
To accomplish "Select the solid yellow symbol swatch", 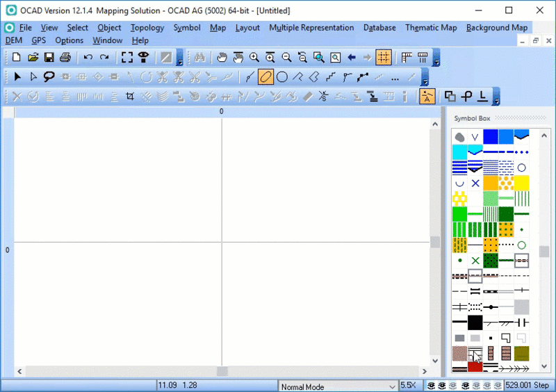I will (521, 183).
